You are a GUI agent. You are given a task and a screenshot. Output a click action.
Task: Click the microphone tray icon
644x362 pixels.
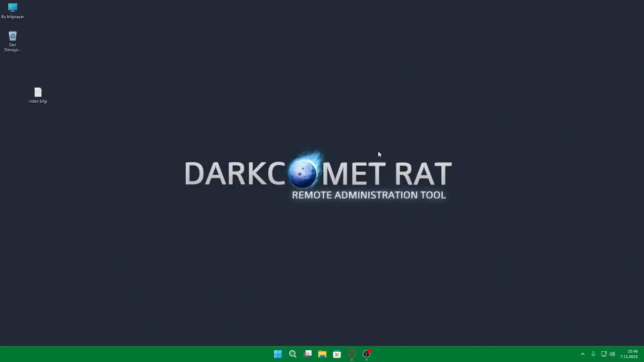tap(593, 354)
